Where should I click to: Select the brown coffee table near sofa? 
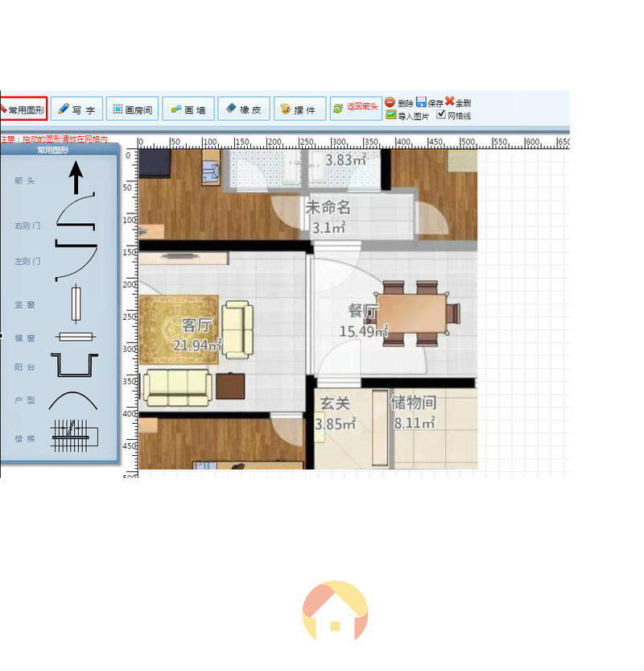pyautogui.click(x=230, y=386)
